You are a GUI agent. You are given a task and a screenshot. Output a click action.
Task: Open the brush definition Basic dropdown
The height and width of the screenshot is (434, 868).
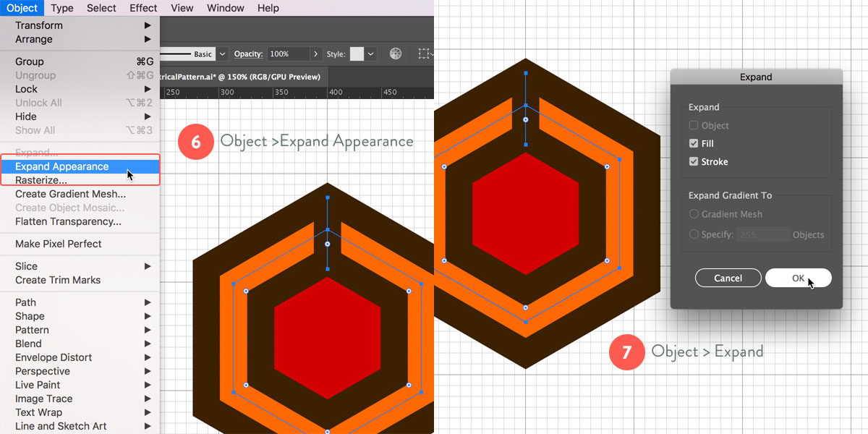click(x=223, y=54)
